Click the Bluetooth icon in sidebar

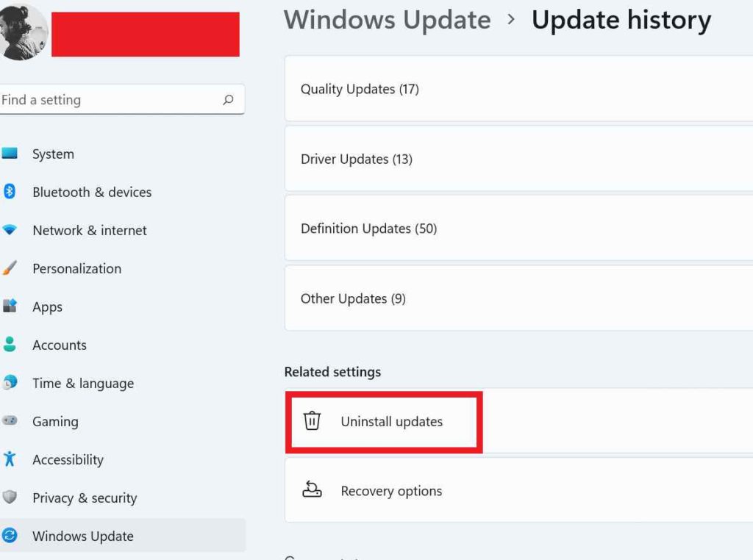(9, 192)
